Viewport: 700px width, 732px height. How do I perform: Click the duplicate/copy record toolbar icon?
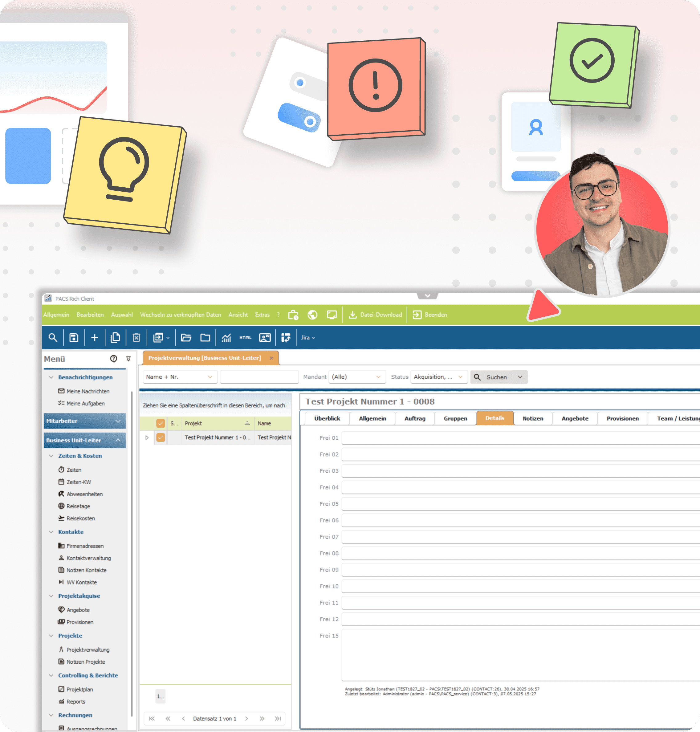click(115, 338)
